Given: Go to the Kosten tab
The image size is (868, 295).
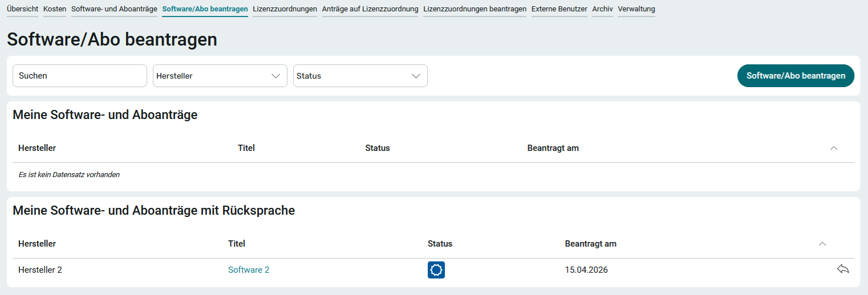Looking at the screenshot, I should (55, 9).
